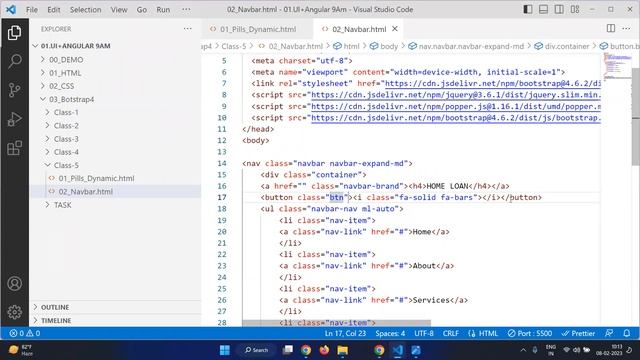Viewport: 640px width, 360px height.
Task: Open the File menu
Action: coord(31,9)
